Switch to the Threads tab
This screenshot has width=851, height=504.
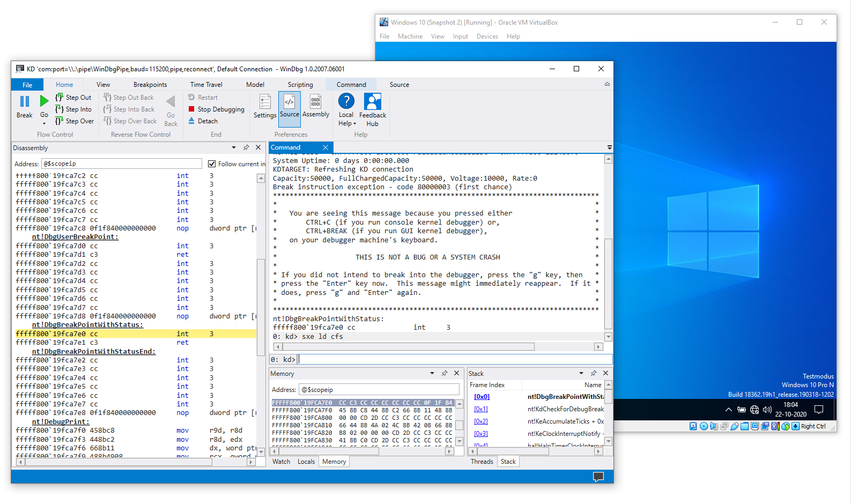tap(482, 462)
